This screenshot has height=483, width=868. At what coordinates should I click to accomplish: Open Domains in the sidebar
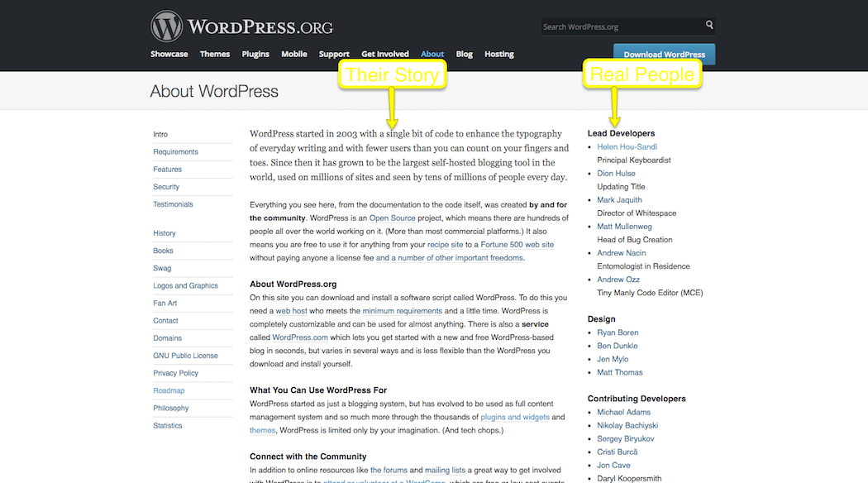point(167,338)
